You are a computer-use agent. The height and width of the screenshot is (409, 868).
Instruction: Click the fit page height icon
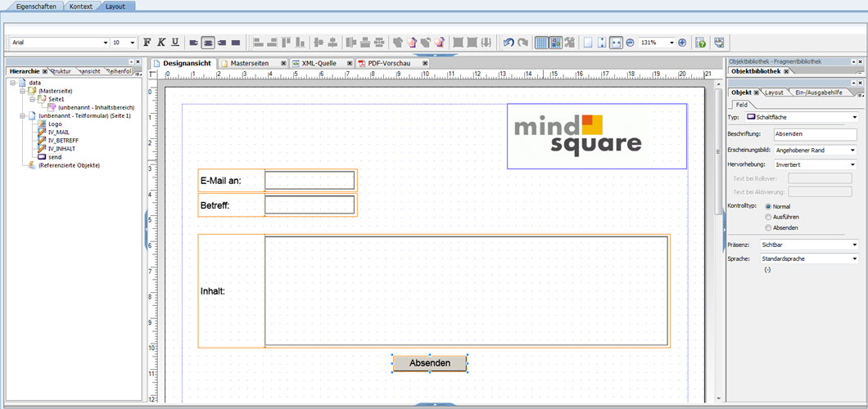pos(603,42)
